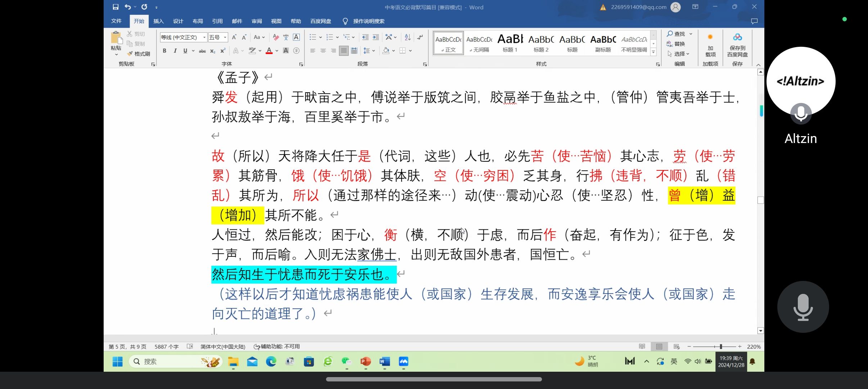Click the 替换 replace button

click(x=676, y=44)
